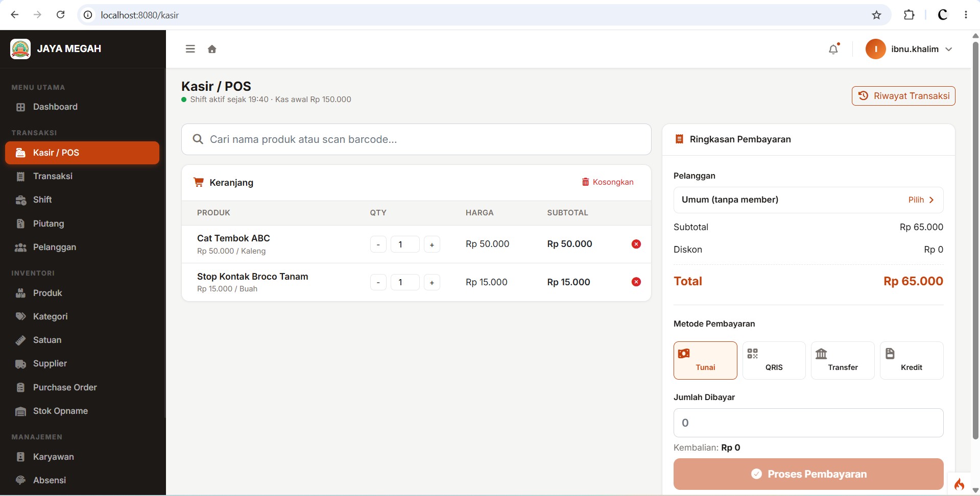
Task: Navigate to the Pelanggan page
Action: (x=82, y=247)
